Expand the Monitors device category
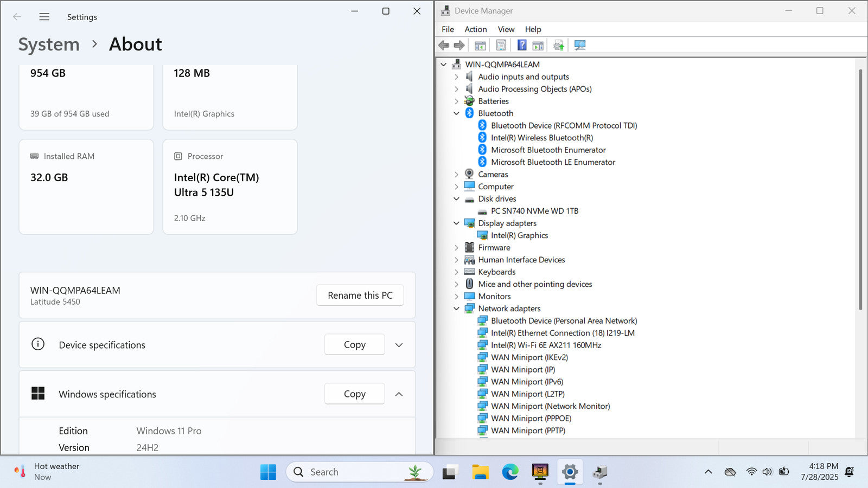 (x=456, y=297)
